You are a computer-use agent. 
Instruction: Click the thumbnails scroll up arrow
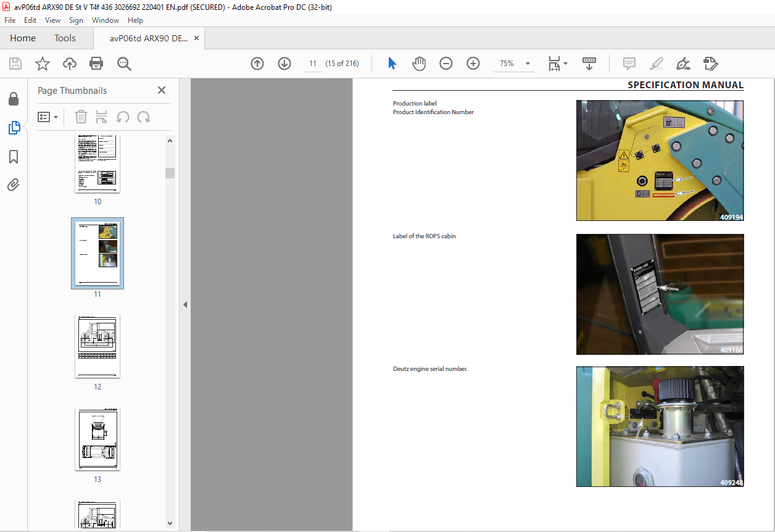coord(170,141)
